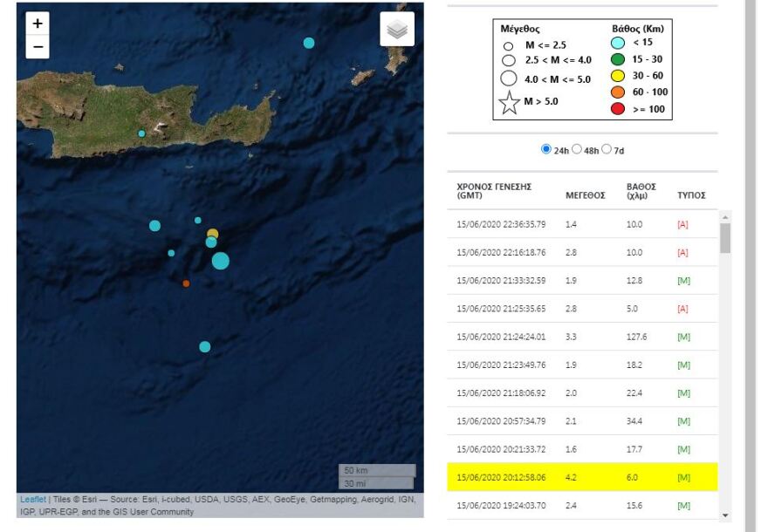
Task: Open the Leaflet layers control
Action: point(397,28)
